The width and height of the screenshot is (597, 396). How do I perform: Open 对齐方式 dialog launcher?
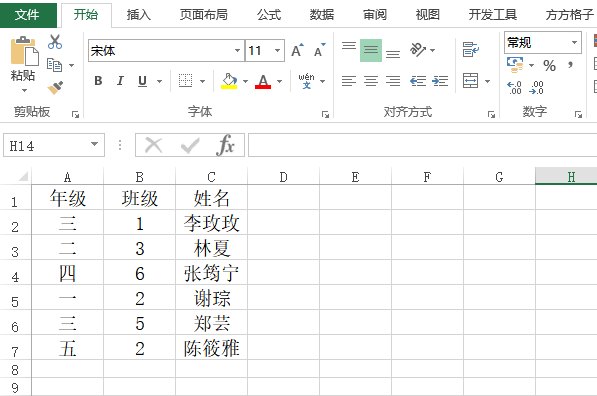pyautogui.click(x=491, y=114)
